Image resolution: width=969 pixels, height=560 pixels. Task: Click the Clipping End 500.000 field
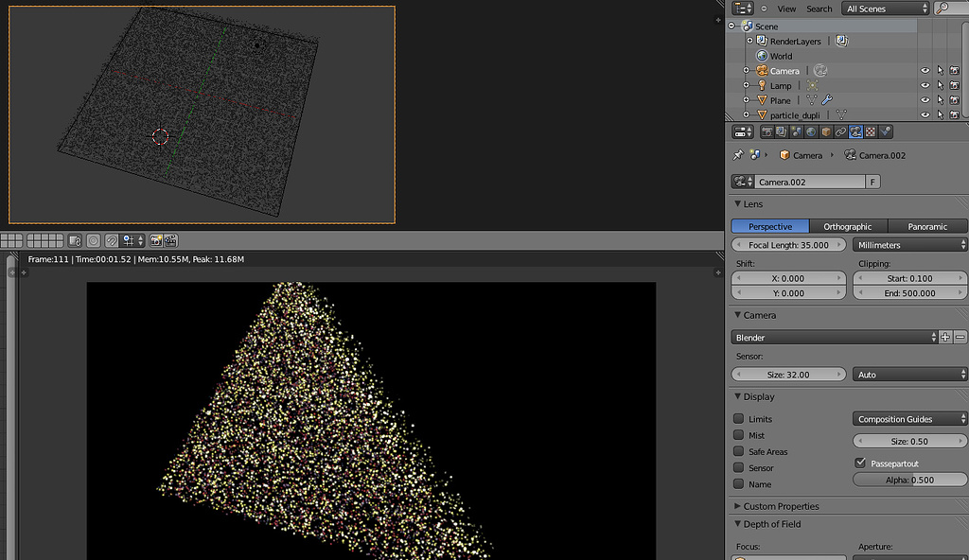click(909, 293)
